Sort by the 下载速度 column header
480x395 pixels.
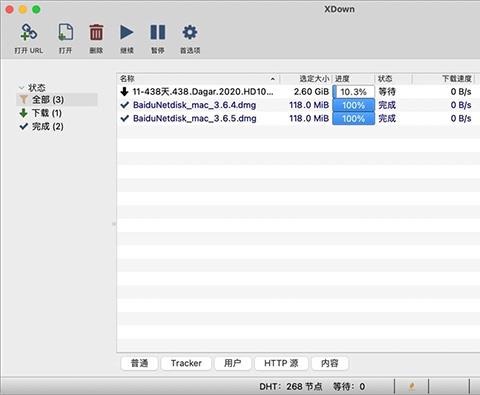coord(443,79)
